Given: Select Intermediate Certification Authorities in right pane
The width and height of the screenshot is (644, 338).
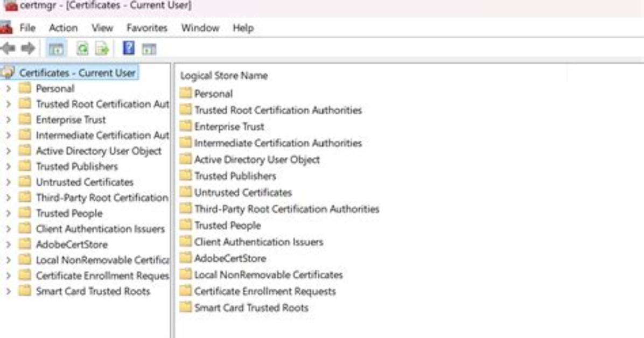Looking at the screenshot, I should (278, 143).
